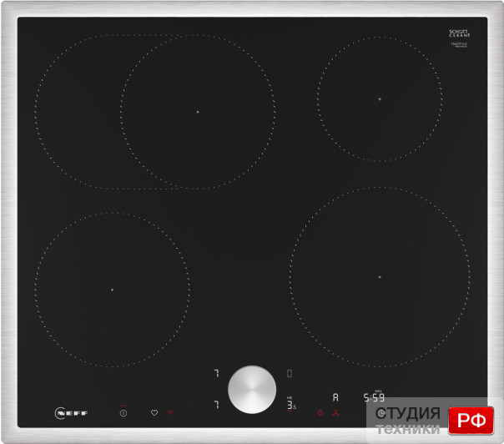Select the upper-left 7 power level display
The image size is (504, 444).
point(215,374)
